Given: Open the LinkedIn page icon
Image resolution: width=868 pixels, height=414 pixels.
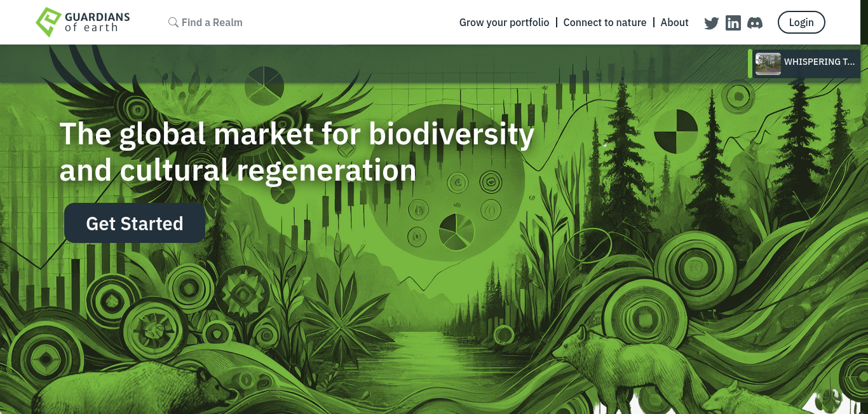Looking at the screenshot, I should tap(733, 23).
